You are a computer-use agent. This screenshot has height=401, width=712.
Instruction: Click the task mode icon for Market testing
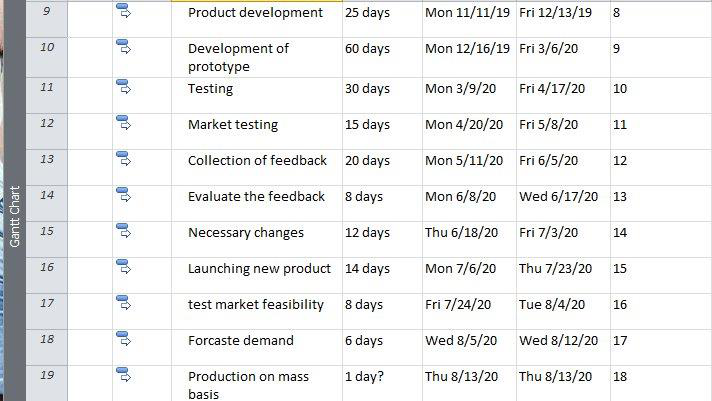coord(124,123)
